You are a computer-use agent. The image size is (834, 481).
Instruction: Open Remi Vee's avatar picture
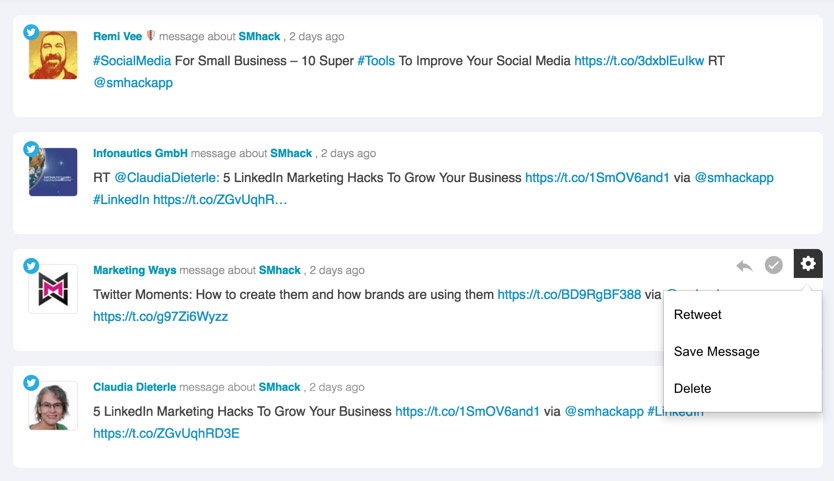tap(53, 55)
